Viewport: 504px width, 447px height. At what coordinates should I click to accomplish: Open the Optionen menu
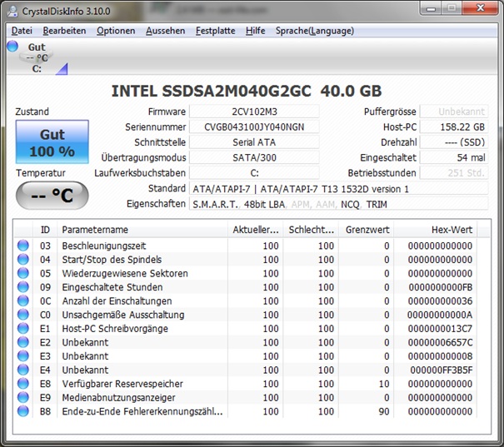116,31
